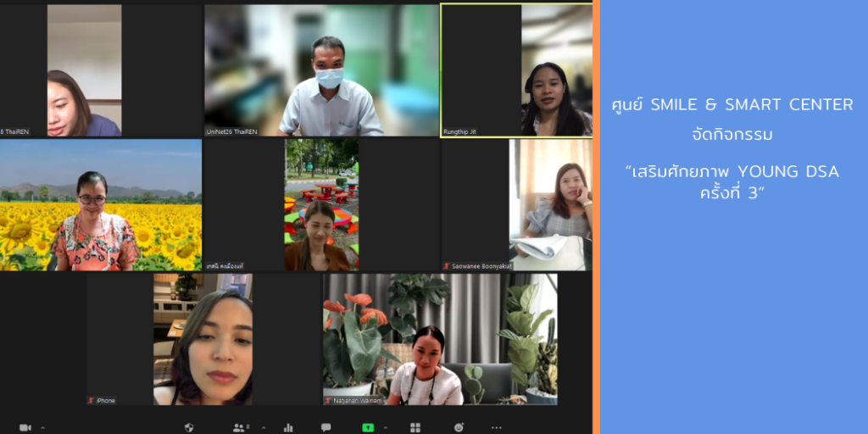Open the Reactions emoji icon
The width and height of the screenshot is (868, 434).
[x=459, y=427]
